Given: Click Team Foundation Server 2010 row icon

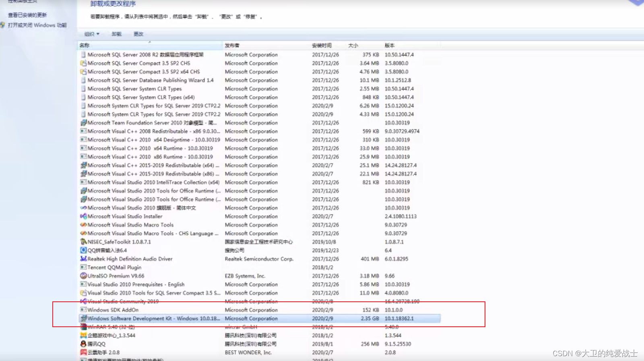Looking at the screenshot, I should pos(83,123).
